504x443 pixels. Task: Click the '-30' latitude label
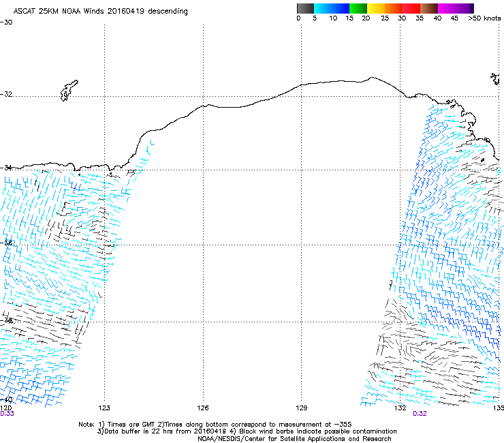(6, 22)
